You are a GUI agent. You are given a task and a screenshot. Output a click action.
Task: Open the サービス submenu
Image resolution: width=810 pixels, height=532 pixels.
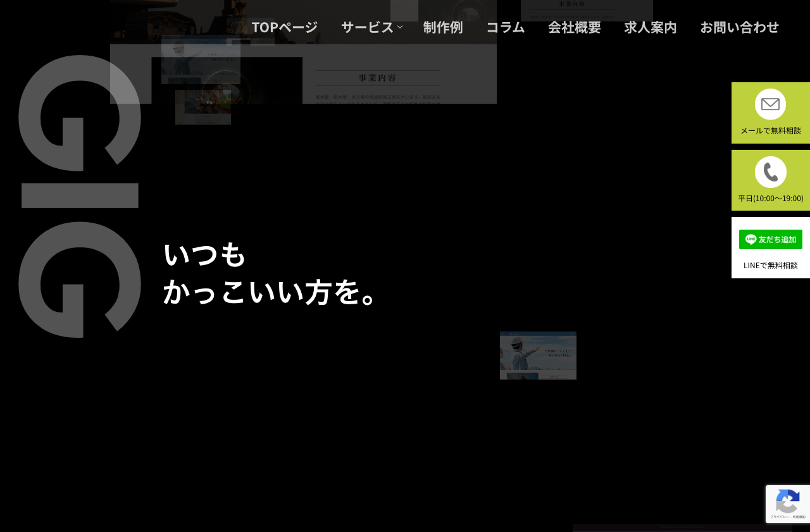click(x=367, y=27)
